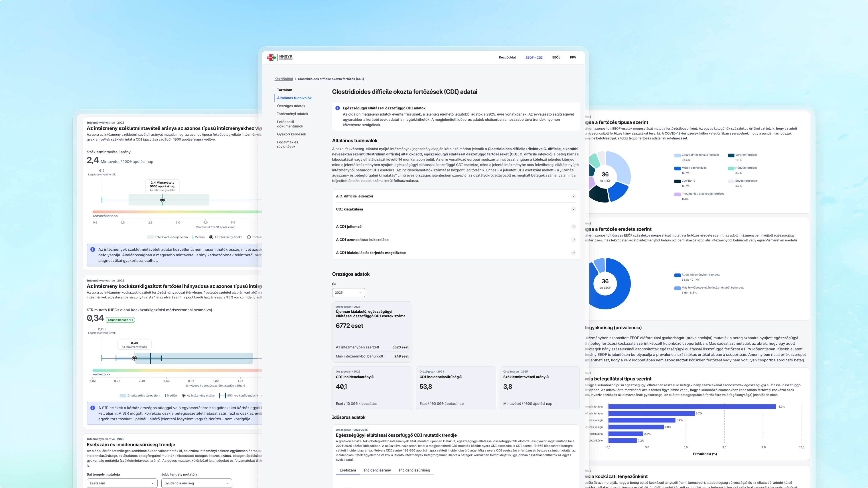Open Kezdőoldal in the top navigation
The height and width of the screenshot is (488, 868).
click(507, 57)
